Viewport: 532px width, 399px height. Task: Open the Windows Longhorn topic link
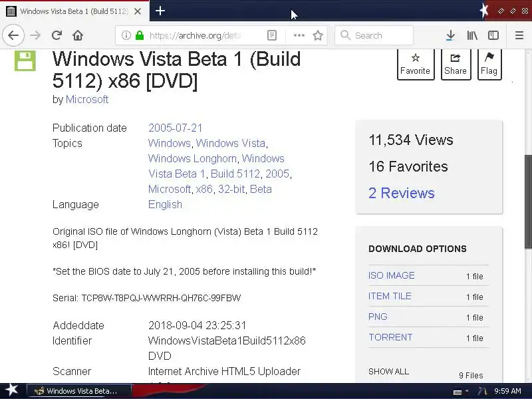[x=192, y=158]
